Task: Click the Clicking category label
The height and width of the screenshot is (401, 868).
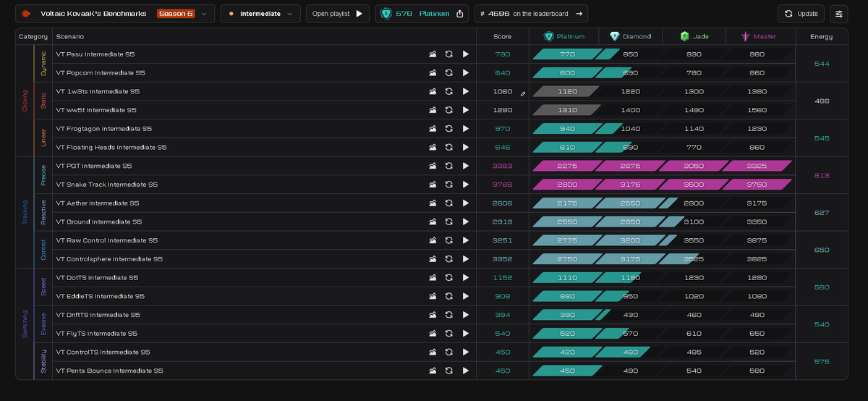Action: (x=25, y=101)
